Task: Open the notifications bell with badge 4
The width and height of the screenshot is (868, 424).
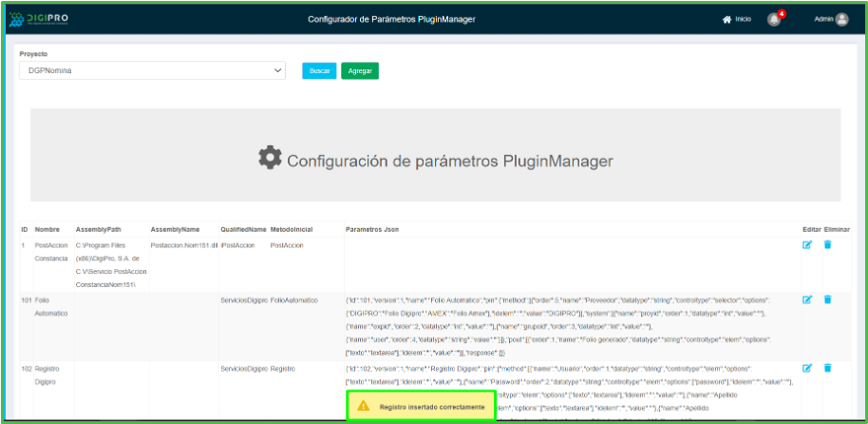Action: (x=774, y=20)
